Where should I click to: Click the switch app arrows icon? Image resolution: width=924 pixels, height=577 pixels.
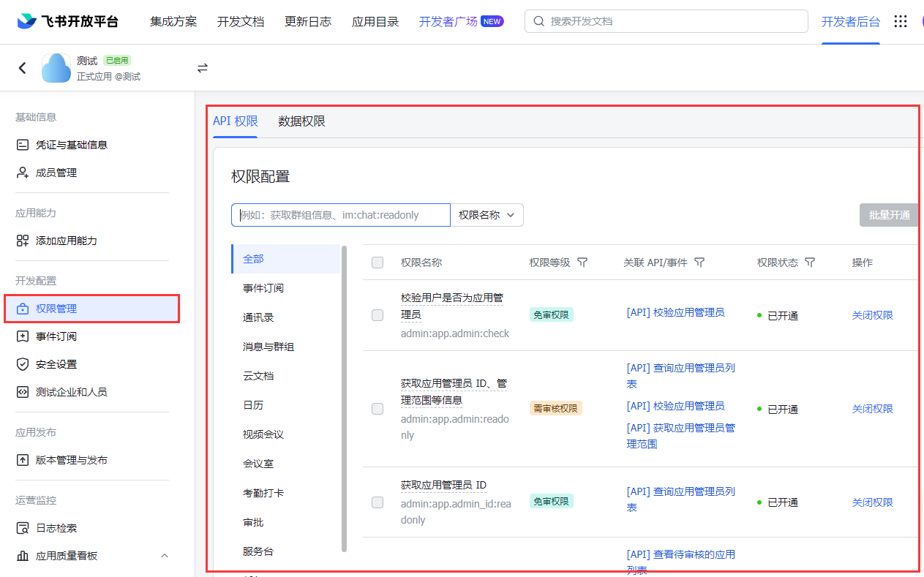(203, 68)
